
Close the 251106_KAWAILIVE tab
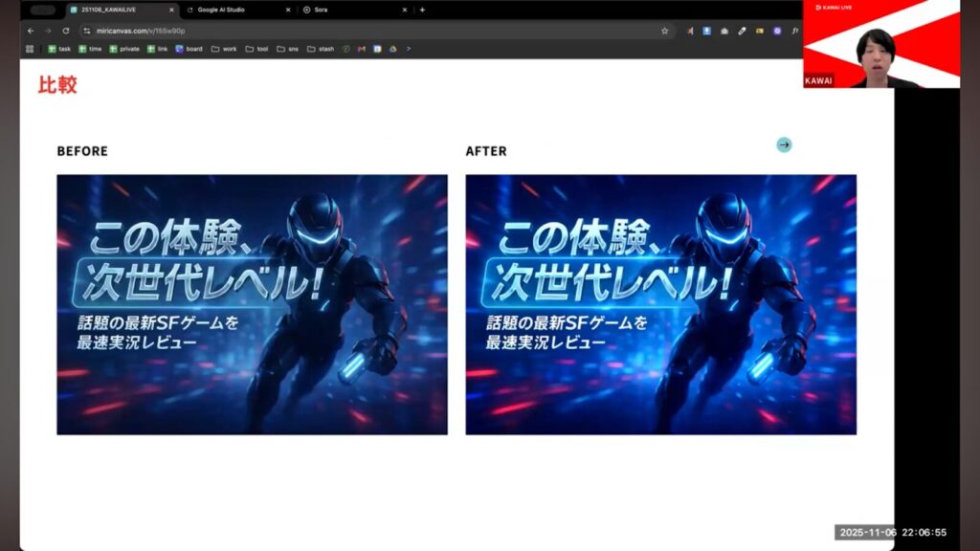click(171, 10)
